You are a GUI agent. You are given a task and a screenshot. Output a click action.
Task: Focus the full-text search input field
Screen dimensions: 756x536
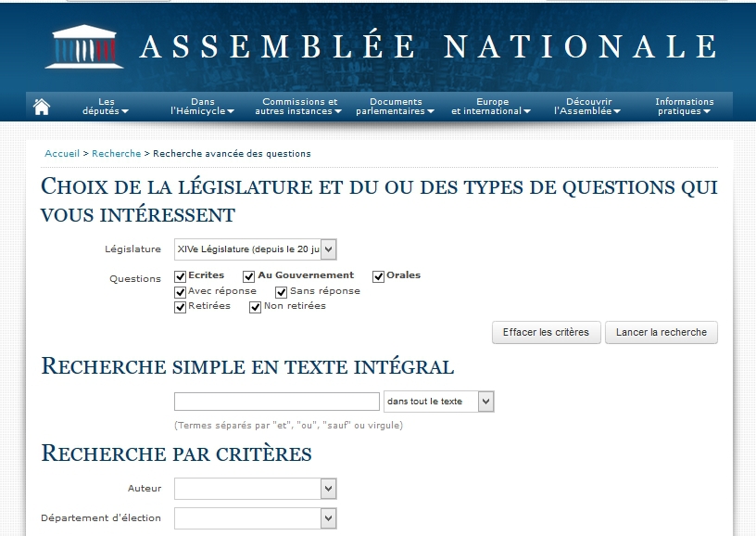[x=277, y=402]
